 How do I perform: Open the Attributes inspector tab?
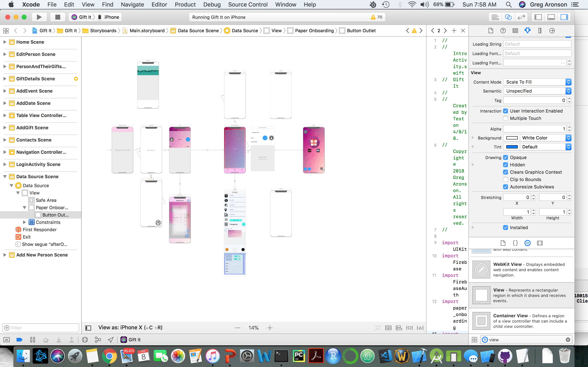click(527, 31)
